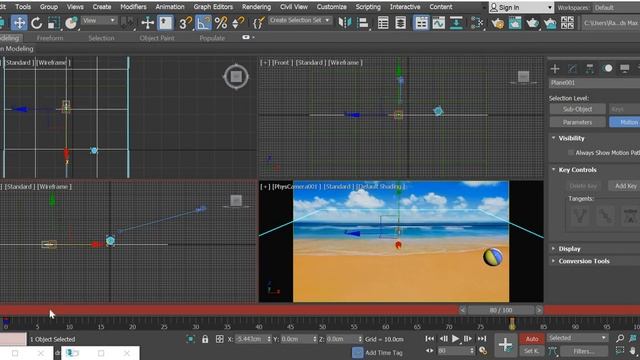Collapse the Key Controls rollout
The image size is (640, 360).
coord(577,170)
